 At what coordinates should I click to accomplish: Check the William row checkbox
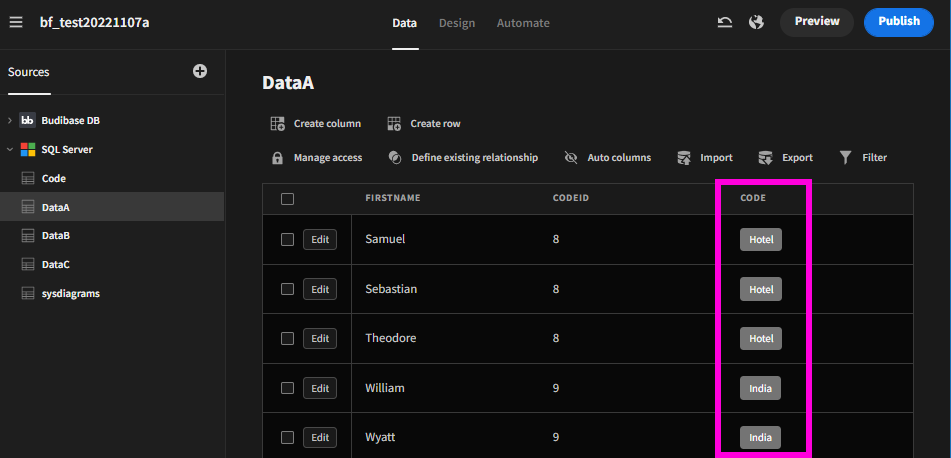287,388
